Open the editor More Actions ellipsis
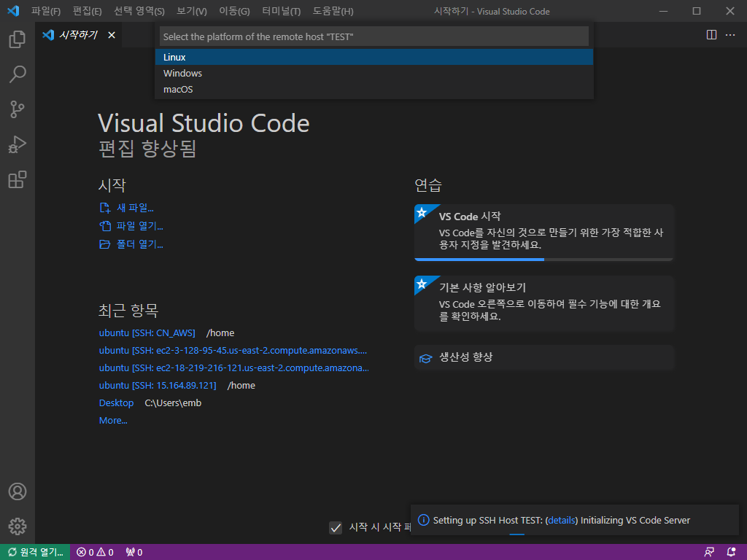This screenshot has width=747, height=560. [729, 35]
